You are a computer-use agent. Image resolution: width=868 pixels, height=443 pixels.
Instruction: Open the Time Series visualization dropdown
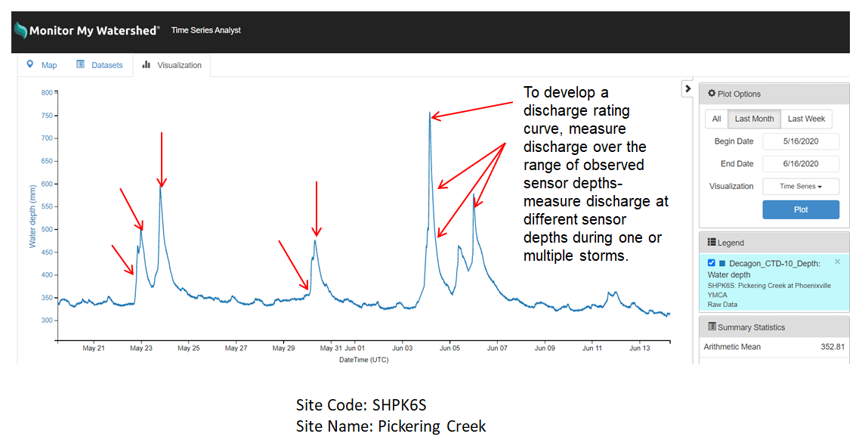click(x=801, y=186)
